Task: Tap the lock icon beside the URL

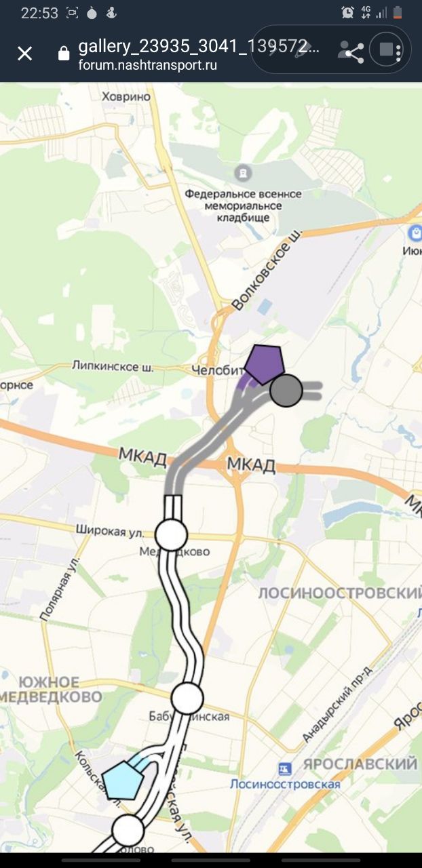Action: (x=64, y=54)
